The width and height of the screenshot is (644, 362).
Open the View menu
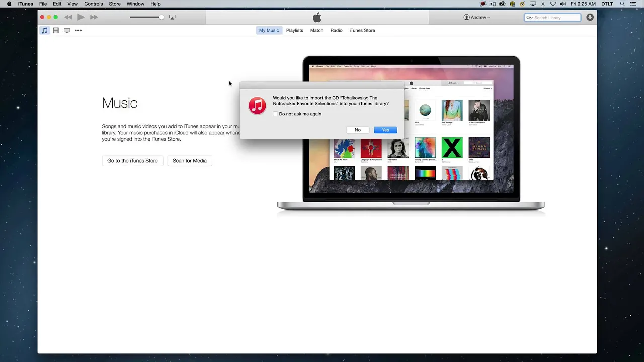coord(73,4)
